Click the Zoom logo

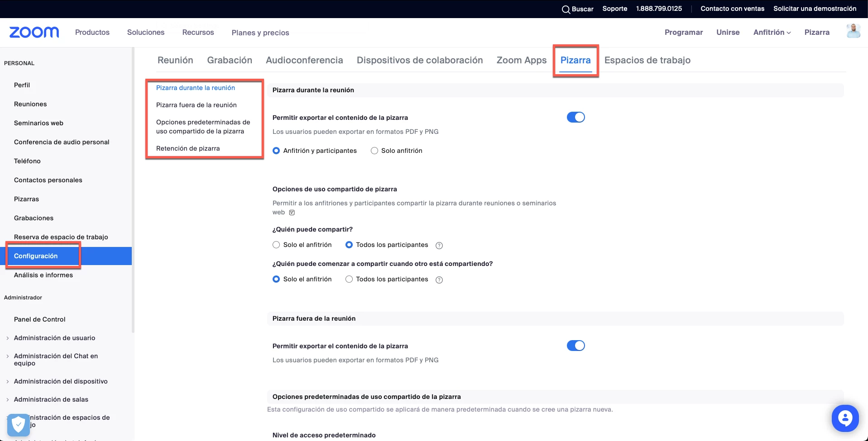34,32
